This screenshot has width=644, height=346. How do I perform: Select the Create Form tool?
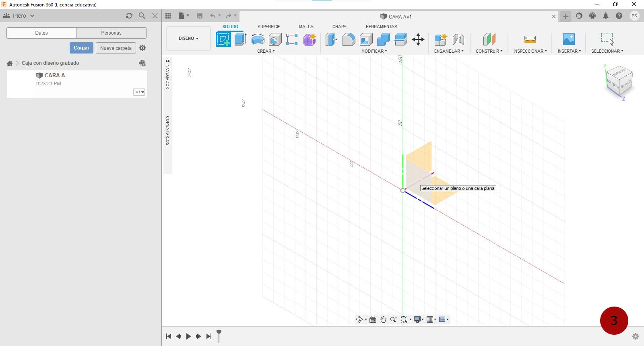coord(310,39)
